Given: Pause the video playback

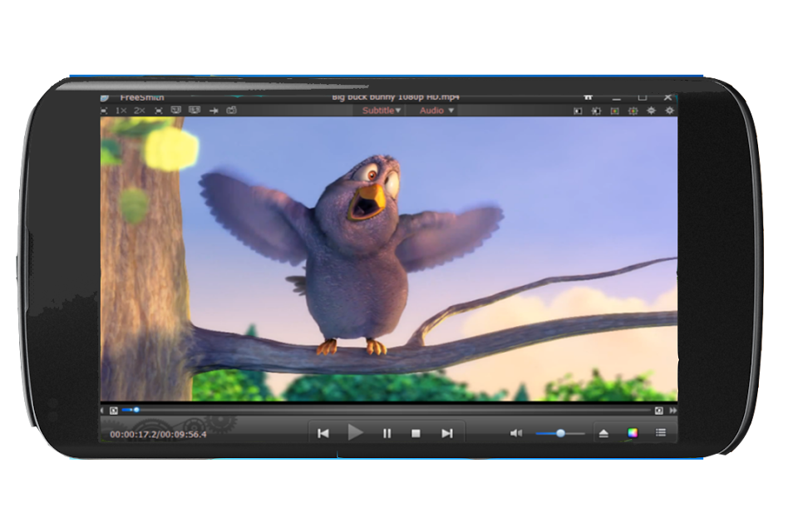Looking at the screenshot, I should pos(387,433).
